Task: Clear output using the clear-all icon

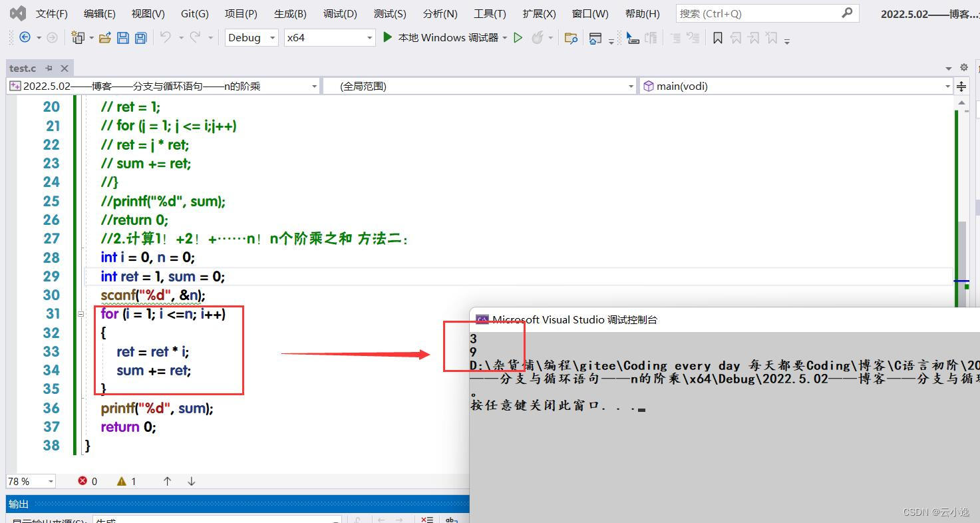Action: 427,520
